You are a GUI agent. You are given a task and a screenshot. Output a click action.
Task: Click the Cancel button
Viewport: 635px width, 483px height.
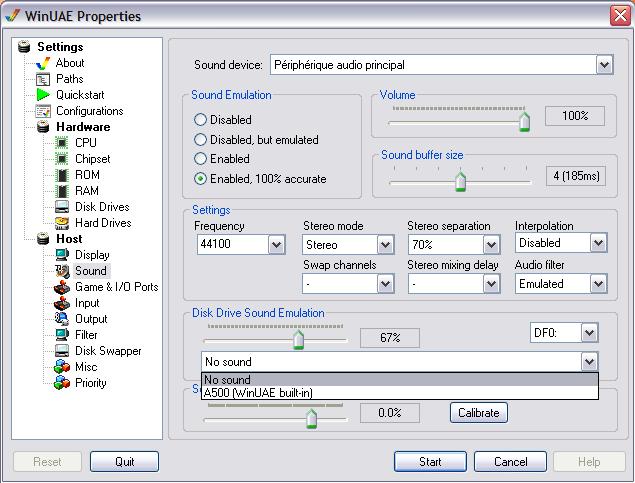click(510, 462)
